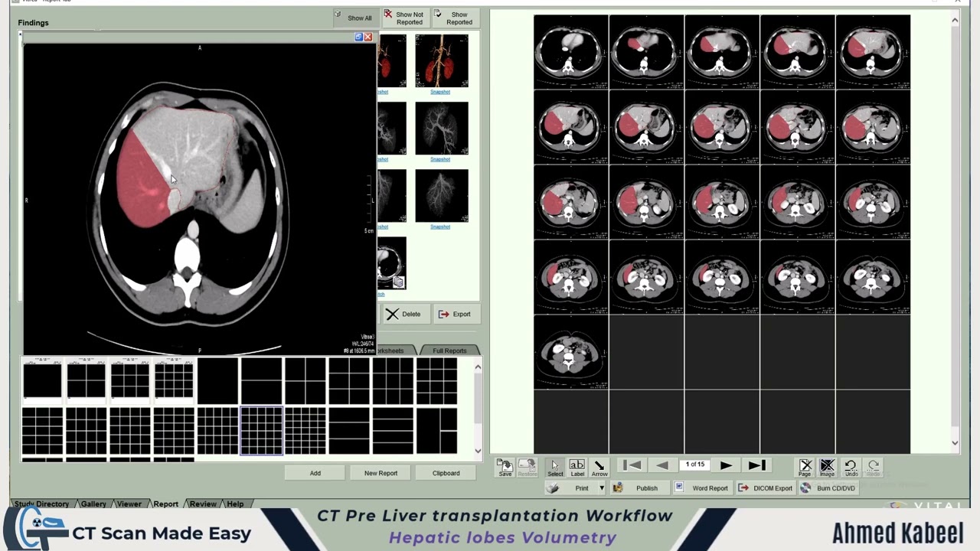Select the lone film image in the fifth row

(570, 353)
